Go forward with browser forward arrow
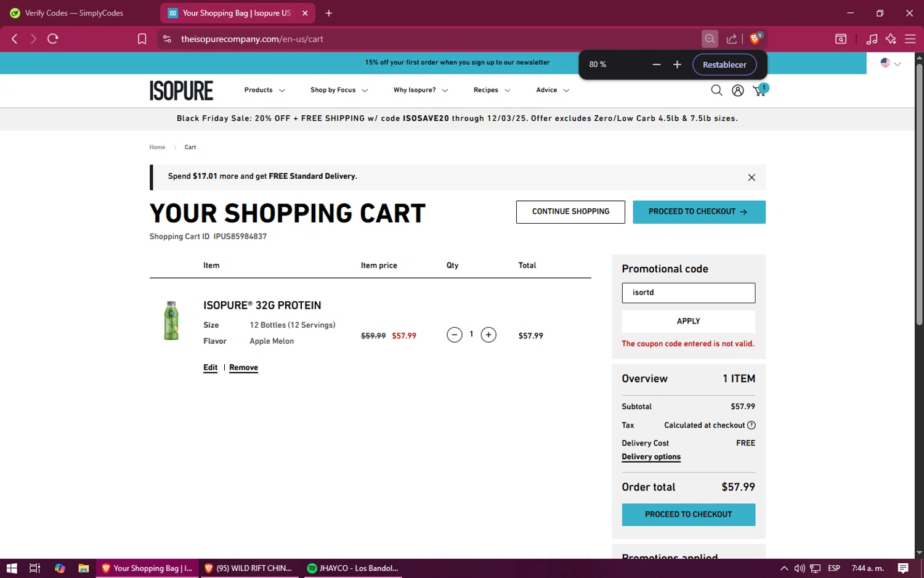The height and width of the screenshot is (578, 924). 33,39
